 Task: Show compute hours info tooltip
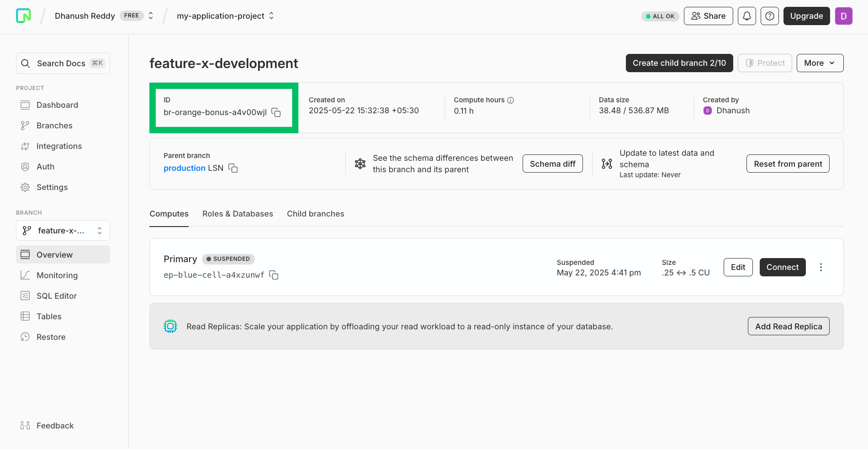coord(511,100)
